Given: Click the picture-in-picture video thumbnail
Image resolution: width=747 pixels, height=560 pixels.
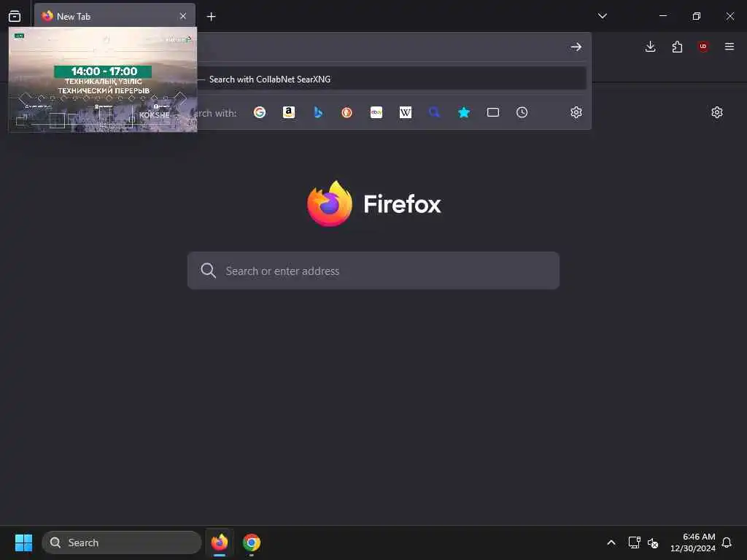Looking at the screenshot, I should click(x=103, y=79).
